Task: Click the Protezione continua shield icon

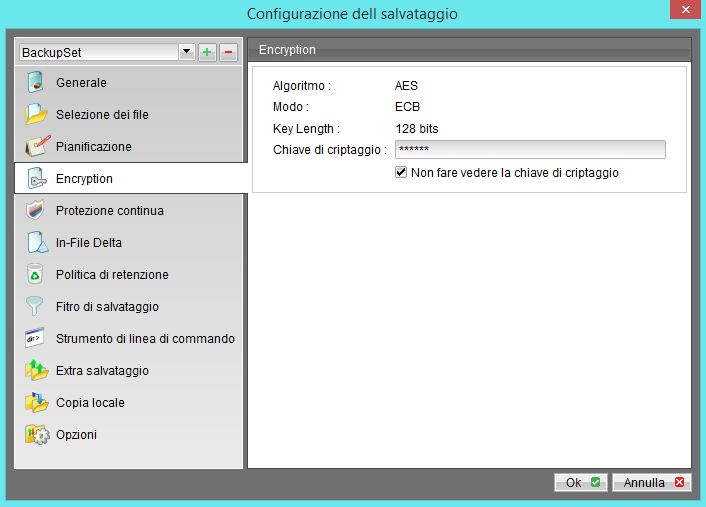Action: click(x=36, y=211)
